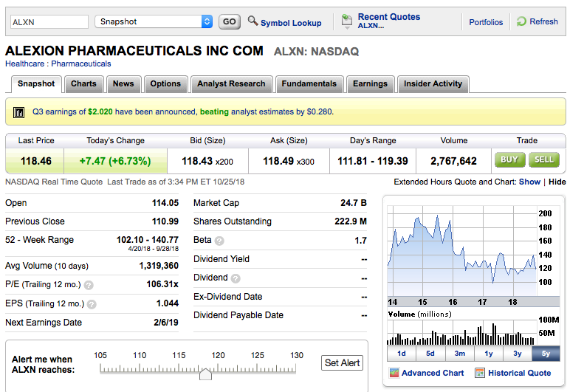Open the Pharmaceuticals industry link

pos(80,63)
